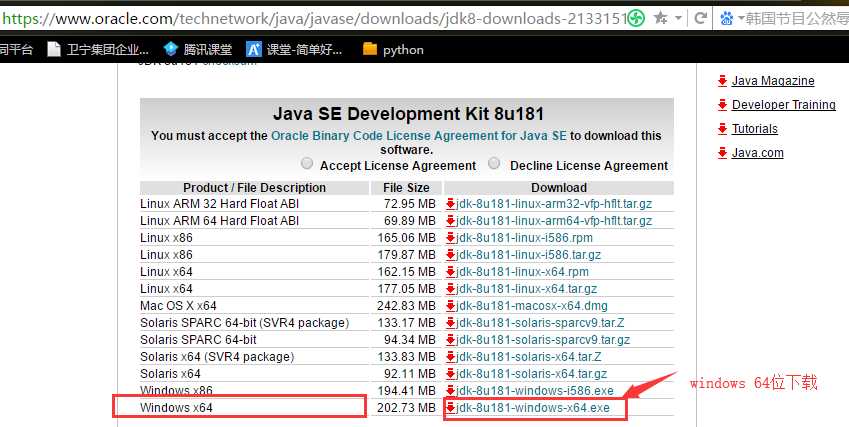The image size is (849, 427).
Task: Open the 腾讯课堂 bookmark
Action: (x=198, y=50)
